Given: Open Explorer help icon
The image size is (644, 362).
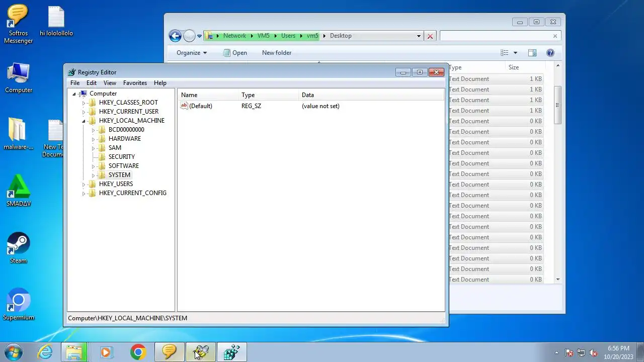Looking at the screenshot, I should [x=550, y=53].
